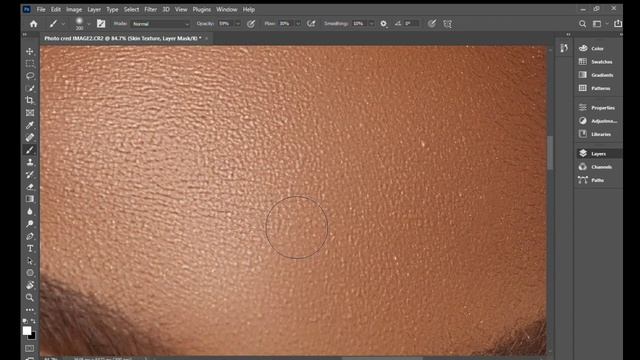Toggle symmetry paint options
Viewport: 640px width, 360px height.
[447, 24]
